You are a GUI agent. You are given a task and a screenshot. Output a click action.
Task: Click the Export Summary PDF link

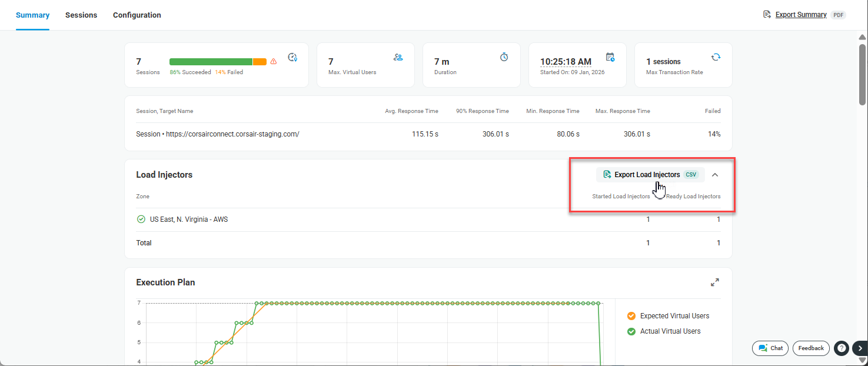click(800, 15)
